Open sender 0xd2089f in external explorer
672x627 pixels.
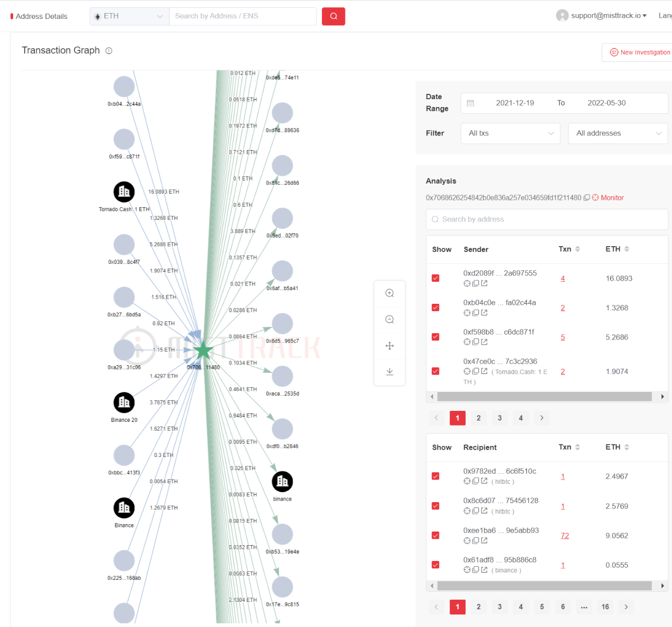coord(484,283)
